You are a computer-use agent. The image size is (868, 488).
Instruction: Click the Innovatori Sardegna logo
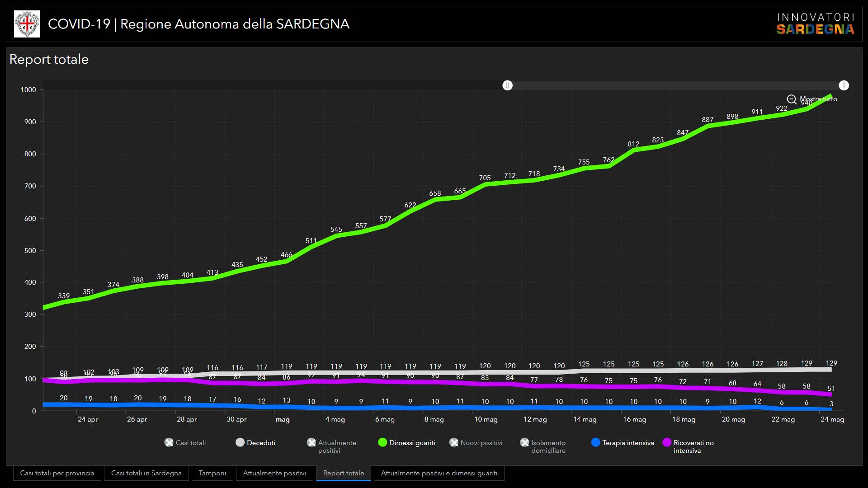pos(815,24)
